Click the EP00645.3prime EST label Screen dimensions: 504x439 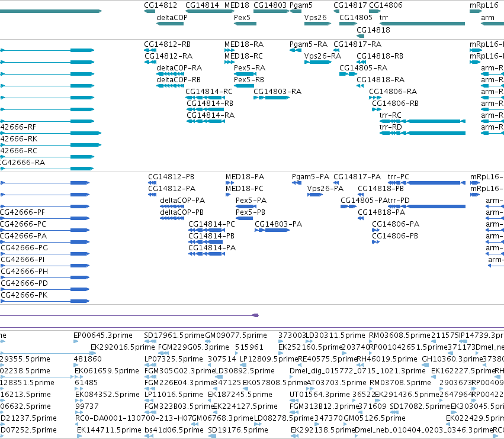pos(103,335)
